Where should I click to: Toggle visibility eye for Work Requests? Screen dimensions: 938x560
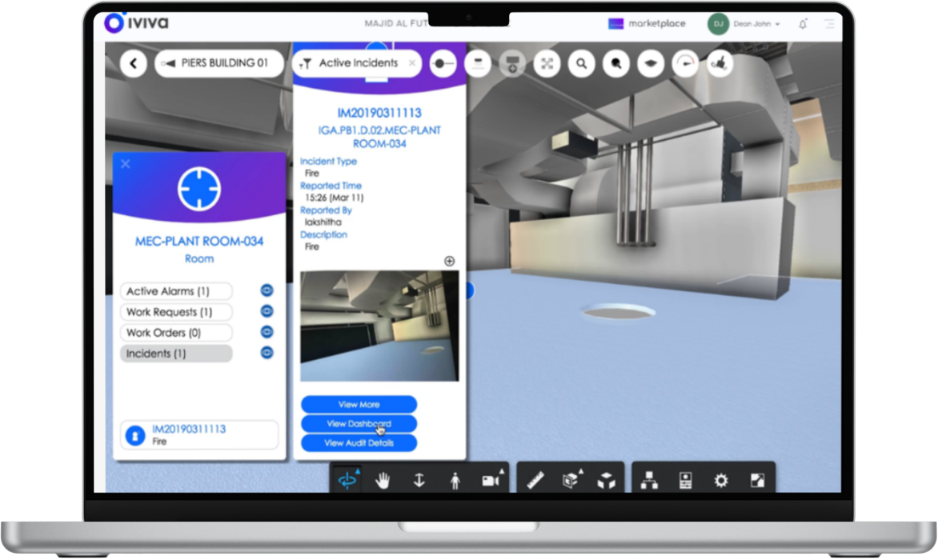(x=267, y=311)
